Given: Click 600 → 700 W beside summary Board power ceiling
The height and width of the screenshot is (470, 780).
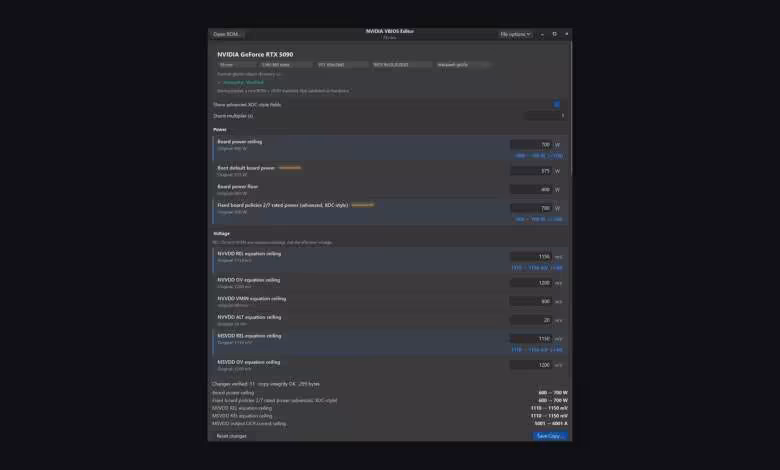Looking at the screenshot, I should 553,392.
